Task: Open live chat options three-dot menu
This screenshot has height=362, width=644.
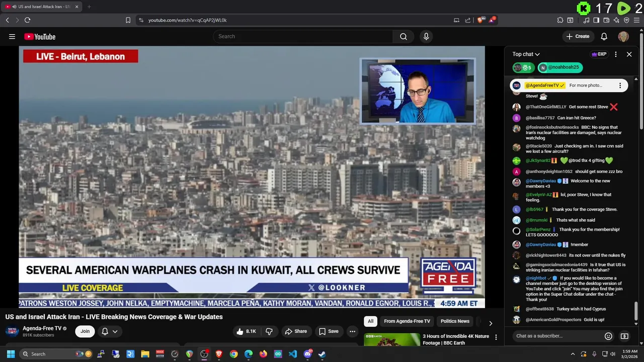Action: (615, 54)
